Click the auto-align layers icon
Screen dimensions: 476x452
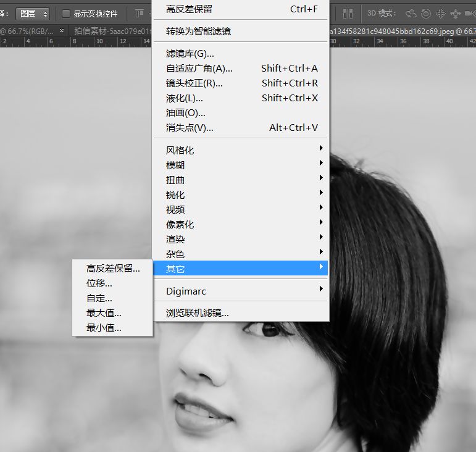pos(348,14)
